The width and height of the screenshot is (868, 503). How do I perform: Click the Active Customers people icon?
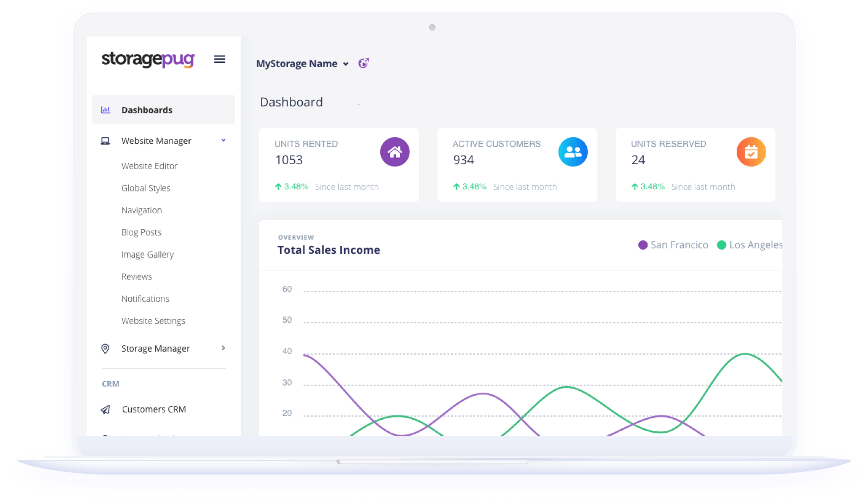tap(573, 152)
